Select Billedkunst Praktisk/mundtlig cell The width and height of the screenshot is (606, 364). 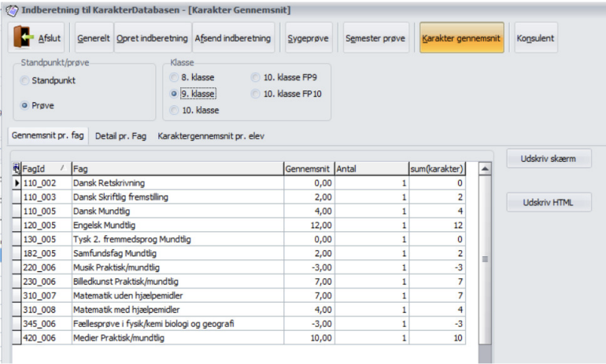(177, 281)
